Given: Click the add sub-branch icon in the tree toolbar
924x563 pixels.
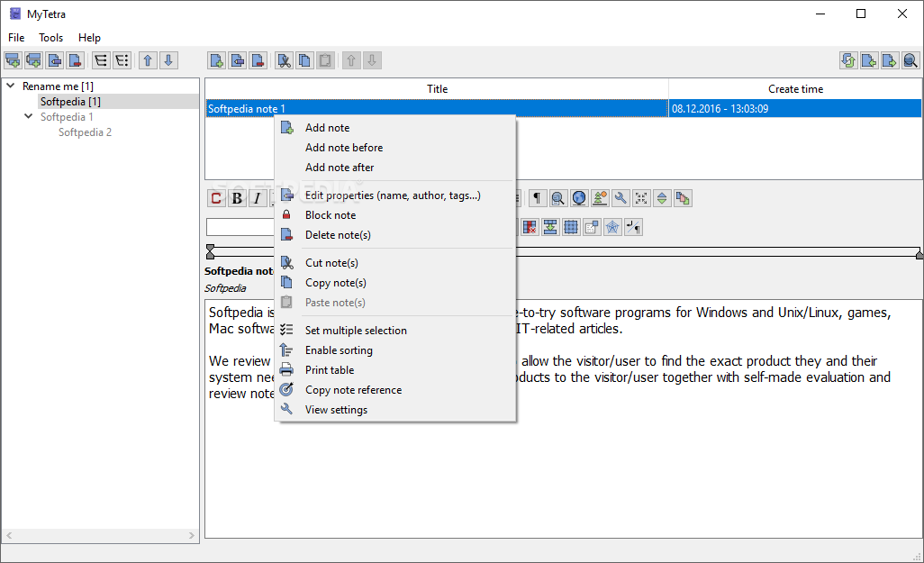Looking at the screenshot, I should tap(13, 60).
